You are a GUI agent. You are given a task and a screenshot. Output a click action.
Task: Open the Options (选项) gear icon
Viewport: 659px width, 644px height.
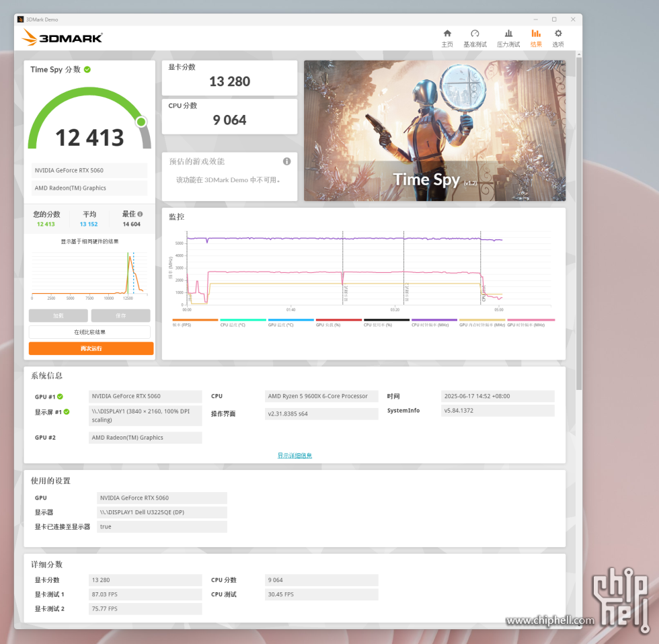[x=558, y=34]
